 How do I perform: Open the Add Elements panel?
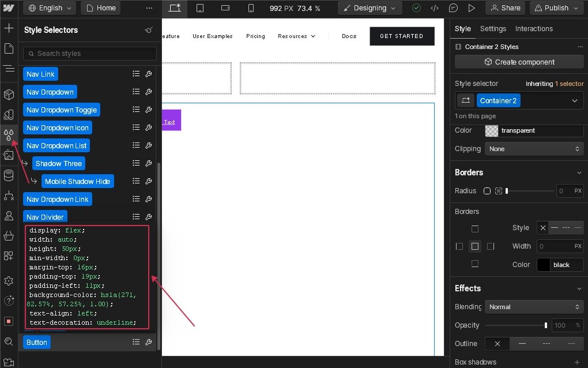[x=9, y=28]
